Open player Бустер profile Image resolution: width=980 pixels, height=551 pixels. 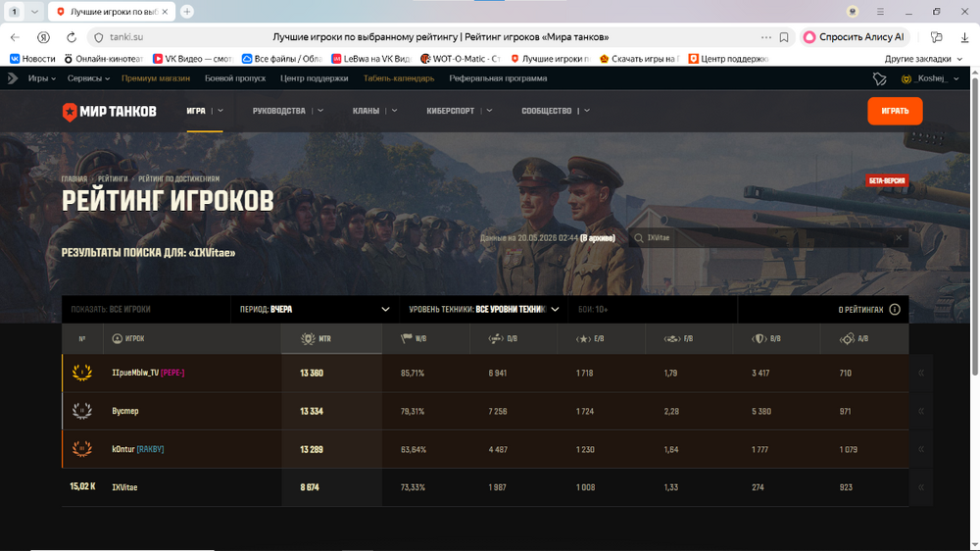pyautogui.click(x=125, y=411)
